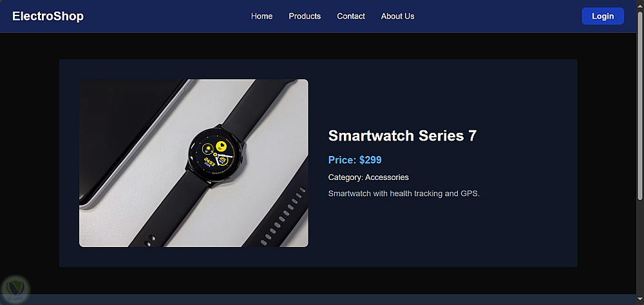Open the Contact navigation item
644x305 pixels.
pos(351,16)
